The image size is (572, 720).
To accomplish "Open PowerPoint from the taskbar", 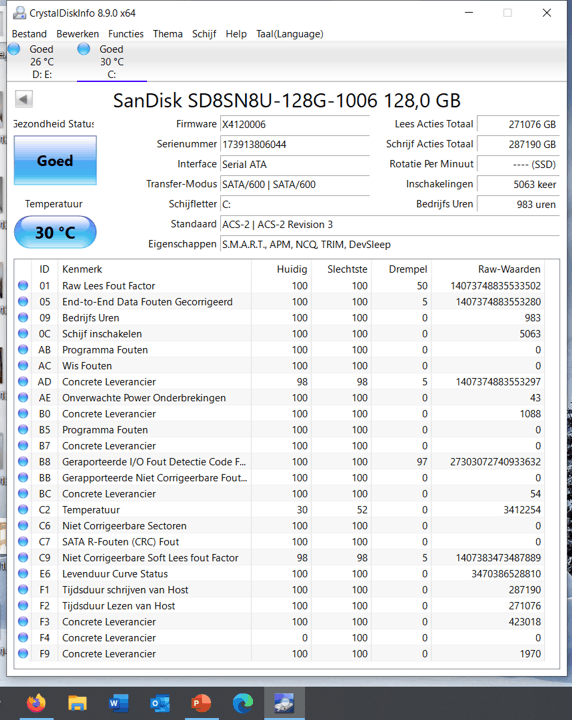I will (x=201, y=703).
